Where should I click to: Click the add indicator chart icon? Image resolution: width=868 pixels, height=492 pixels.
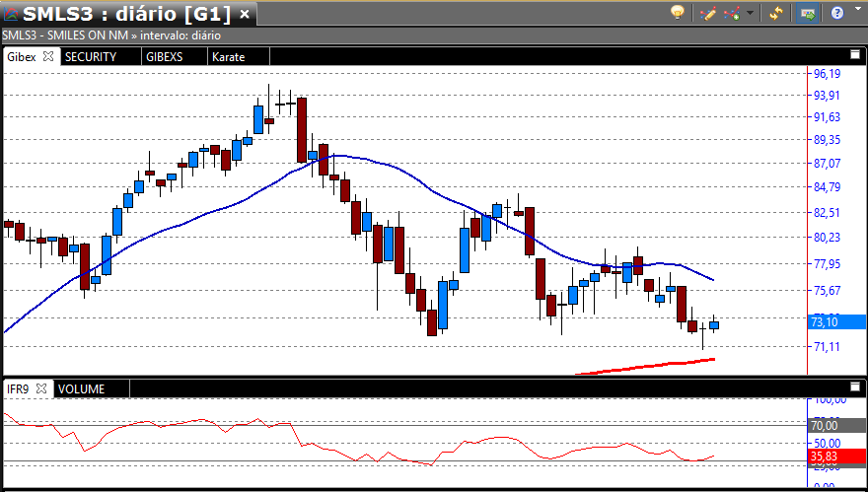tap(732, 13)
